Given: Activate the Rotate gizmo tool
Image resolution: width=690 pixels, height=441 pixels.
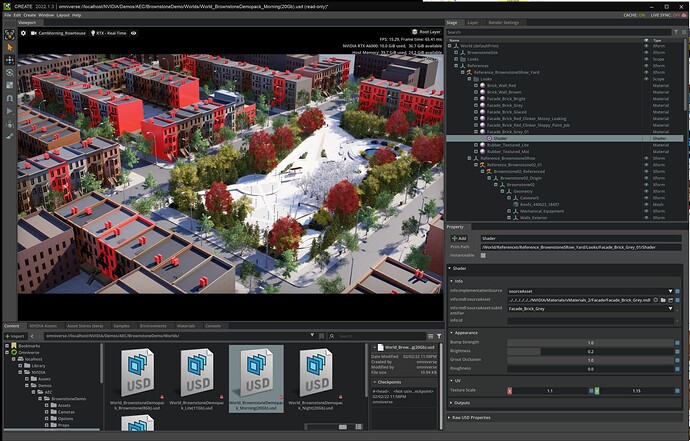Looking at the screenshot, I should pyautogui.click(x=10, y=73).
